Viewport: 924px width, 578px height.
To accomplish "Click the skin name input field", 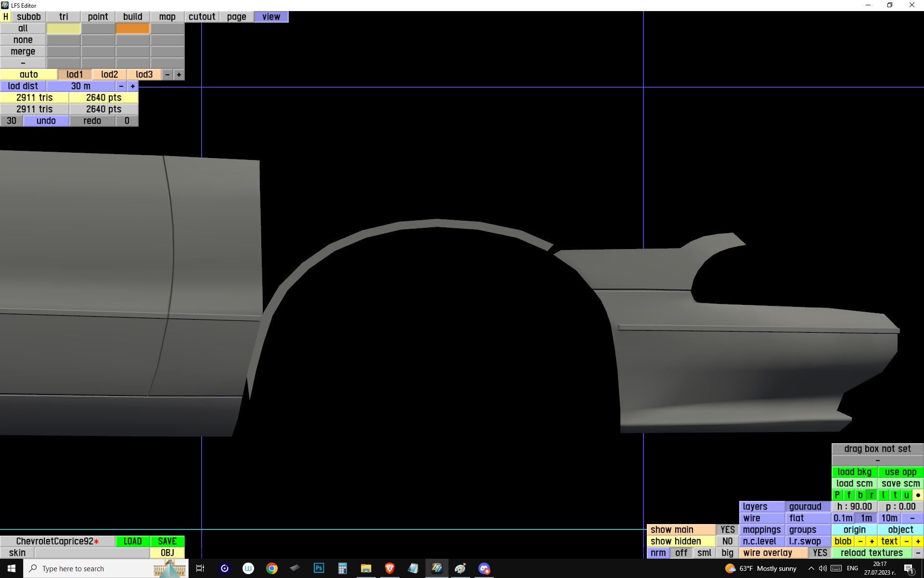I will [x=91, y=553].
